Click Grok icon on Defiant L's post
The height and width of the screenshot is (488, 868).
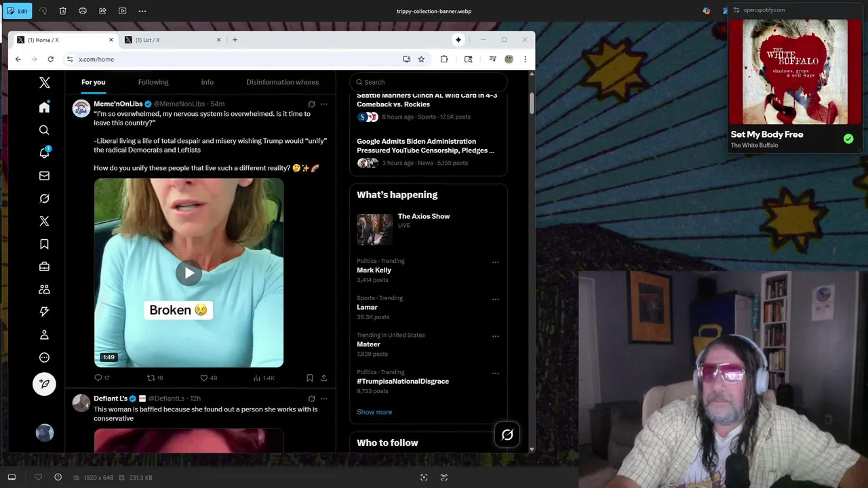311,399
